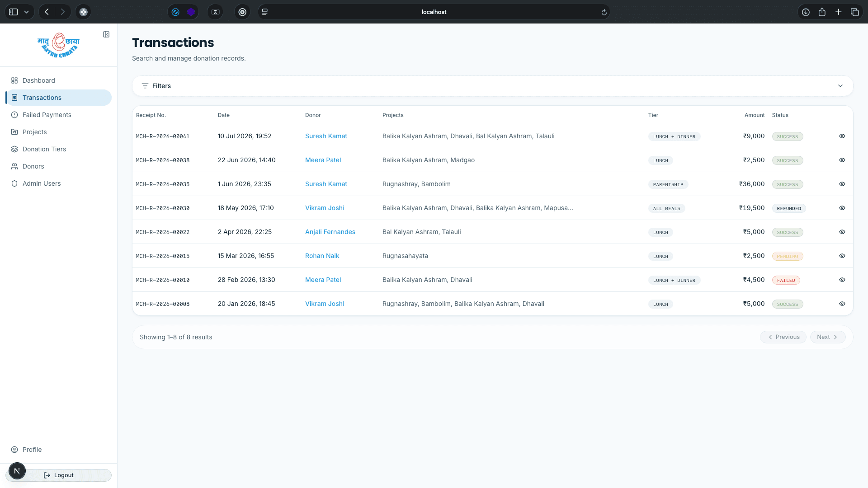Open donor Anjali Fernandes
The height and width of the screenshot is (488, 868).
pyautogui.click(x=330, y=232)
